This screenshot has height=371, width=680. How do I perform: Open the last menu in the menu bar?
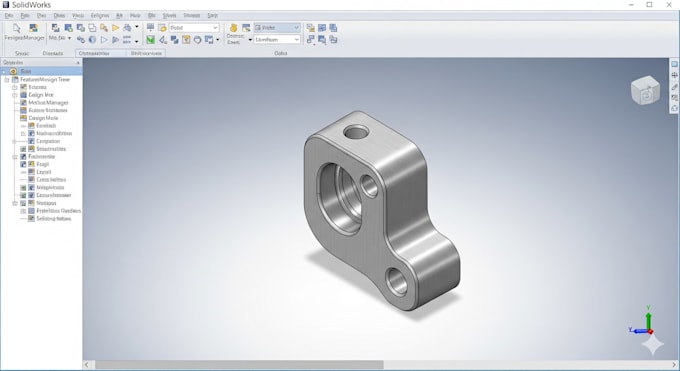[212, 16]
